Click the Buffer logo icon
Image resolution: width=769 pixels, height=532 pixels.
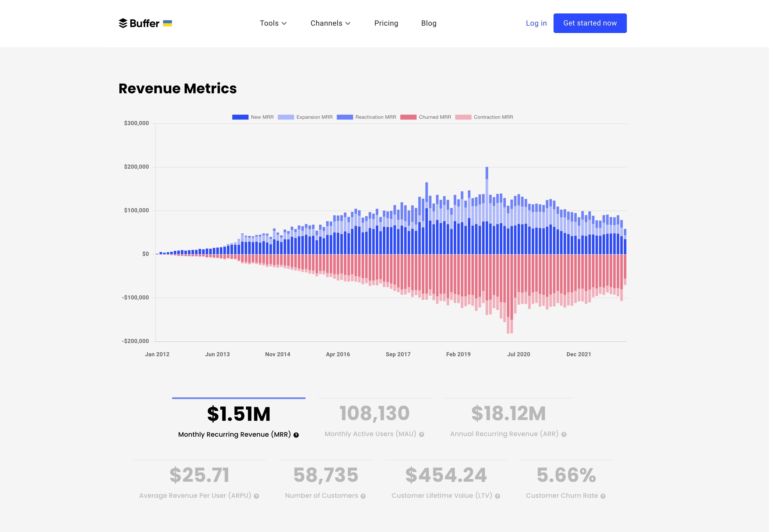click(x=123, y=23)
